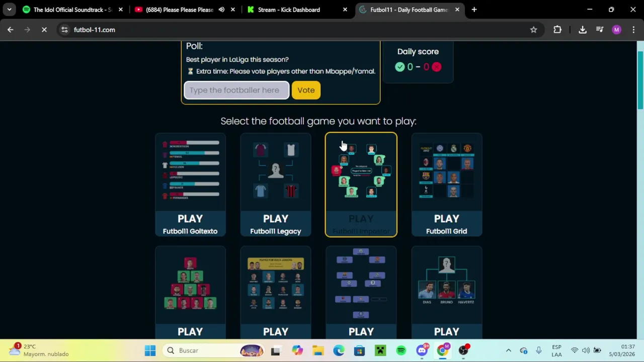Screen dimensions: 644x362
Task: Bookmark this page with the star icon
Action: pos(533,30)
